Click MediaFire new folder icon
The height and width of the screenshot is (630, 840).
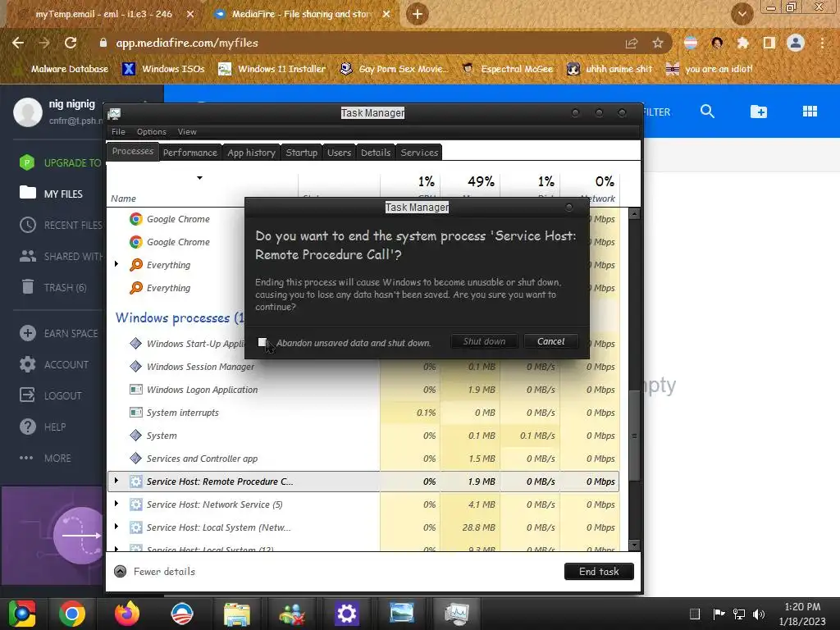[x=759, y=112]
